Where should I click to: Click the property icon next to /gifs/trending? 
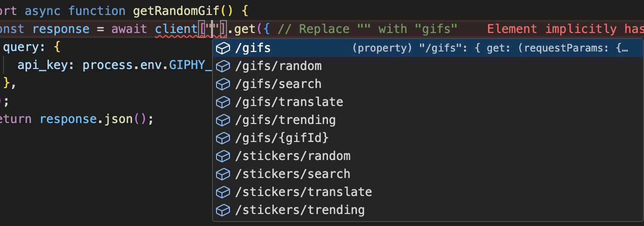point(222,120)
